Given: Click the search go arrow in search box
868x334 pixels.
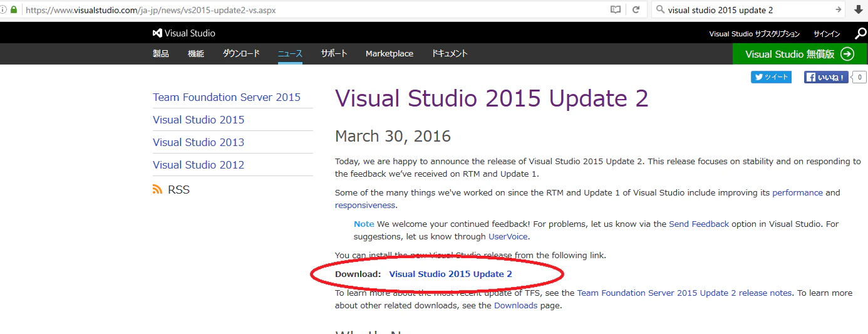Looking at the screenshot, I should click(839, 10).
